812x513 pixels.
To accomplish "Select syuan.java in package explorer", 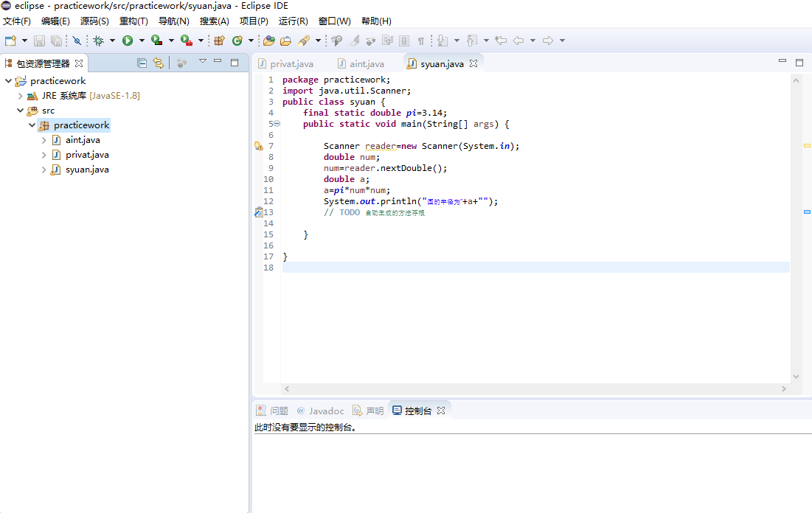I will point(87,170).
